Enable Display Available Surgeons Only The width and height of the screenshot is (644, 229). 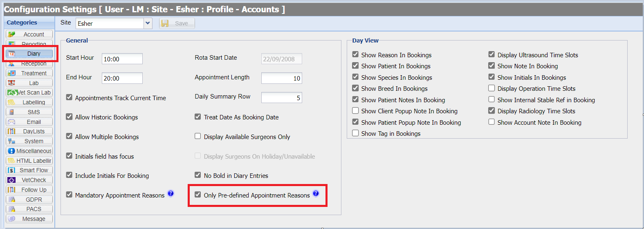pyautogui.click(x=198, y=136)
